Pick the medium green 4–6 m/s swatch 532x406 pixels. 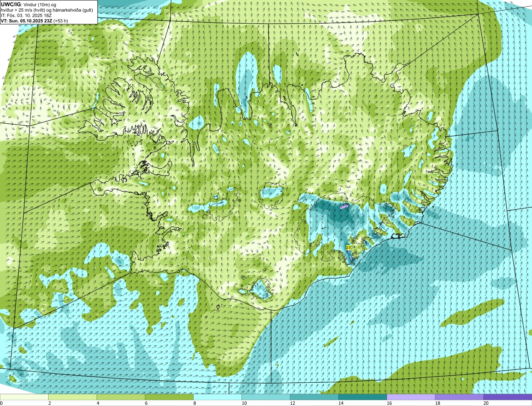121,397
